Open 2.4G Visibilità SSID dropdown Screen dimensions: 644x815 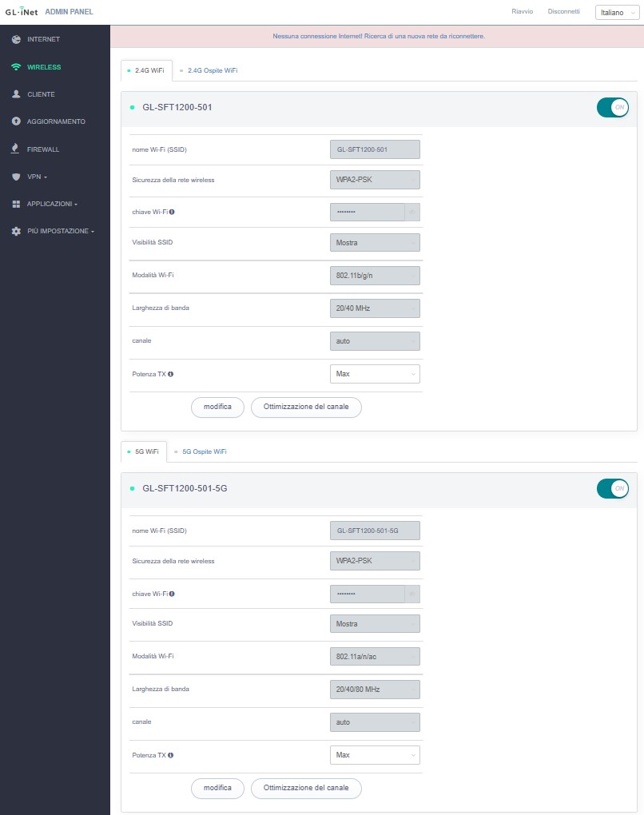click(x=375, y=243)
